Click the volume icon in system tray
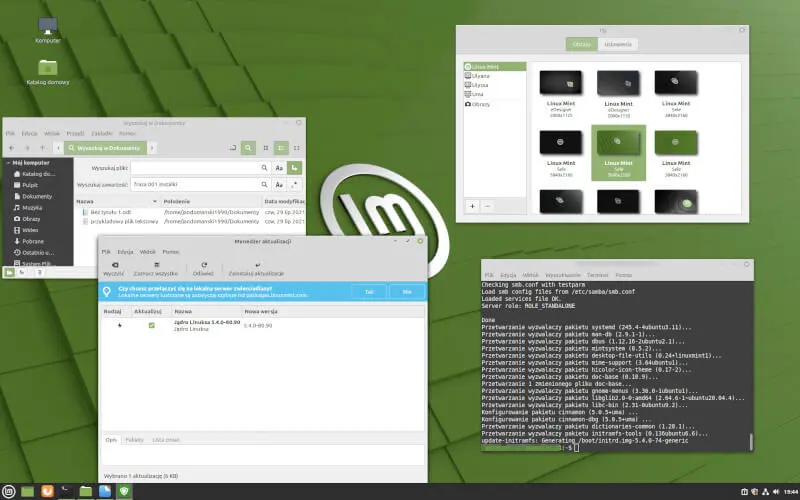Screen dimensions: 800x500 coord(776,492)
